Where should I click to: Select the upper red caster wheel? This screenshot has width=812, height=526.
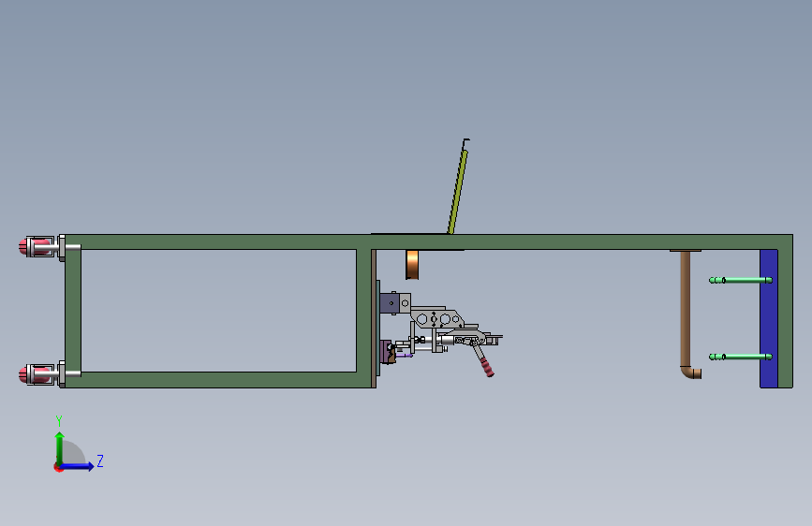pos(36,246)
